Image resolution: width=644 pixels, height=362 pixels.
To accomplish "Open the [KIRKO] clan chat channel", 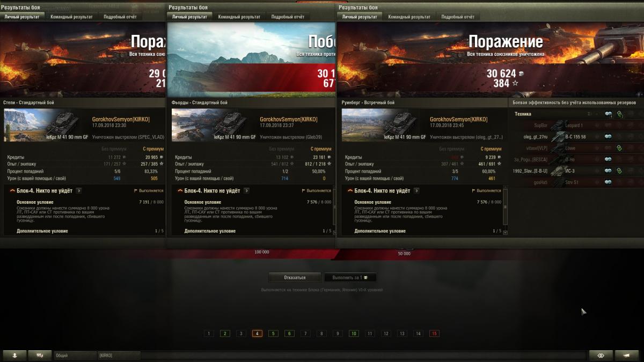I will click(x=119, y=355).
